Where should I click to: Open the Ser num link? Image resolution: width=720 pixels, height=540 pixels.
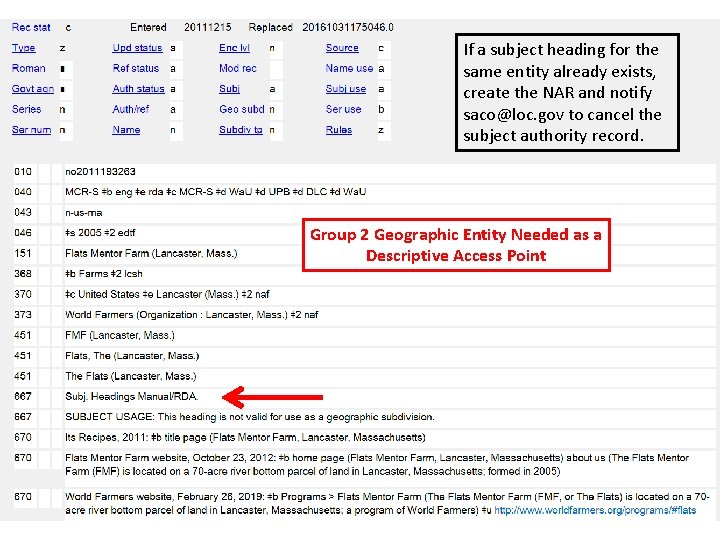click(x=31, y=130)
